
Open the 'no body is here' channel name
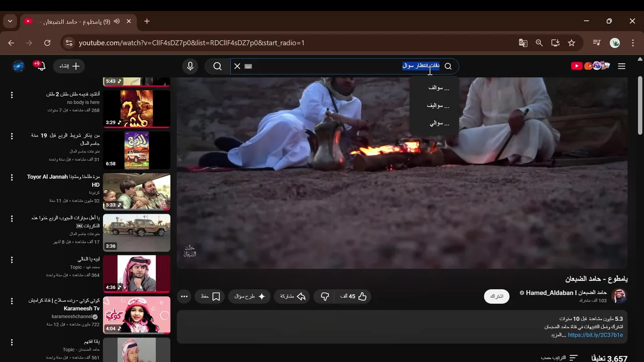(x=83, y=103)
